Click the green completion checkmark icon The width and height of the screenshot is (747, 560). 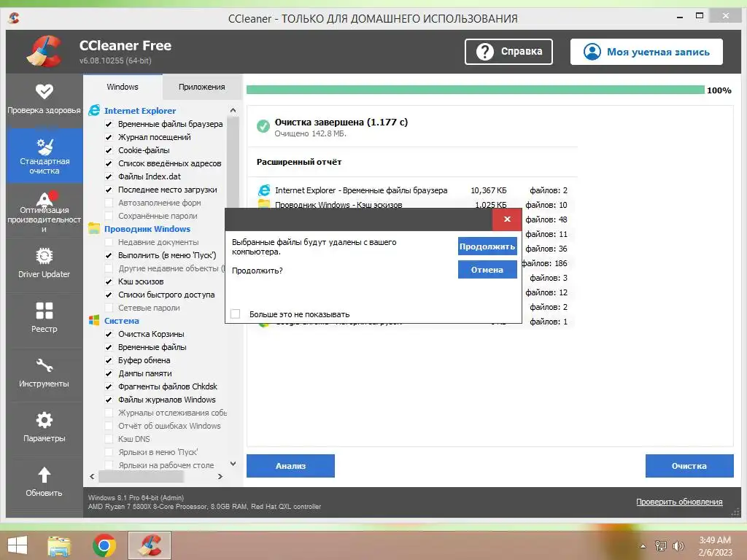click(x=263, y=126)
